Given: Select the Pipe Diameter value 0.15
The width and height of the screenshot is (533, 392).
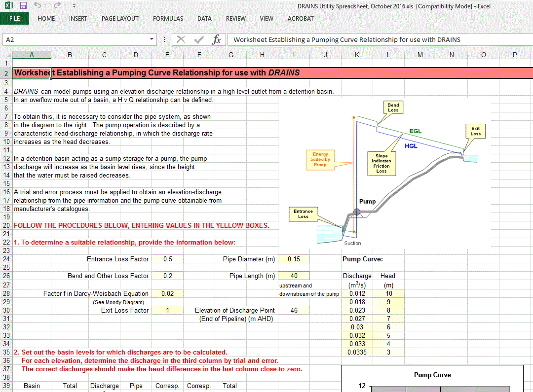Looking at the screenshot, I should [294, 259].
